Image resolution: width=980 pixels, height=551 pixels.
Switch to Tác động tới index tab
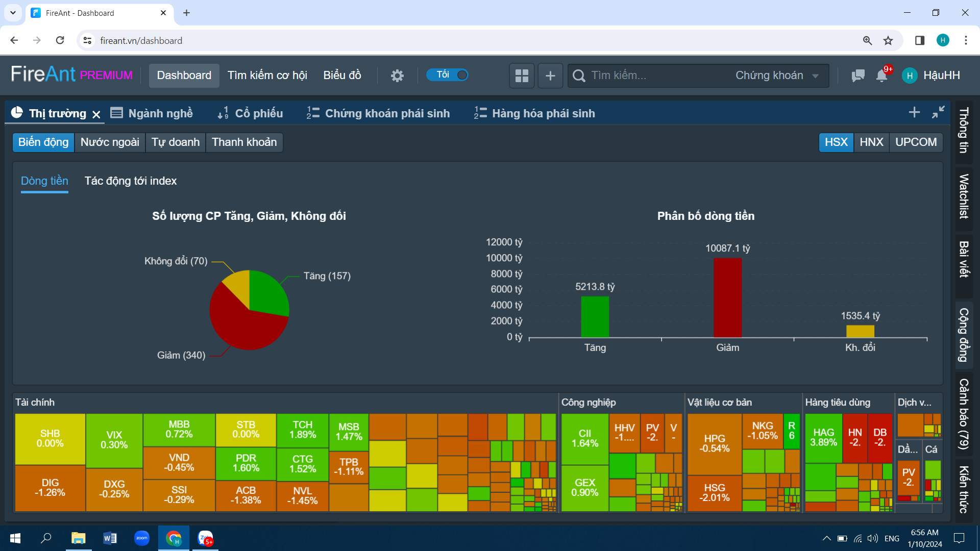tap(131, 181)
